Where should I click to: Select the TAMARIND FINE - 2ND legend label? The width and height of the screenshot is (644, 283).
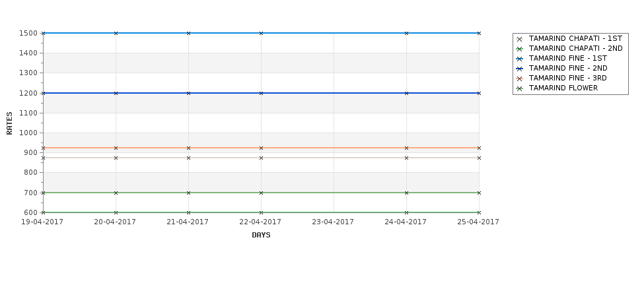coord(568,68)
